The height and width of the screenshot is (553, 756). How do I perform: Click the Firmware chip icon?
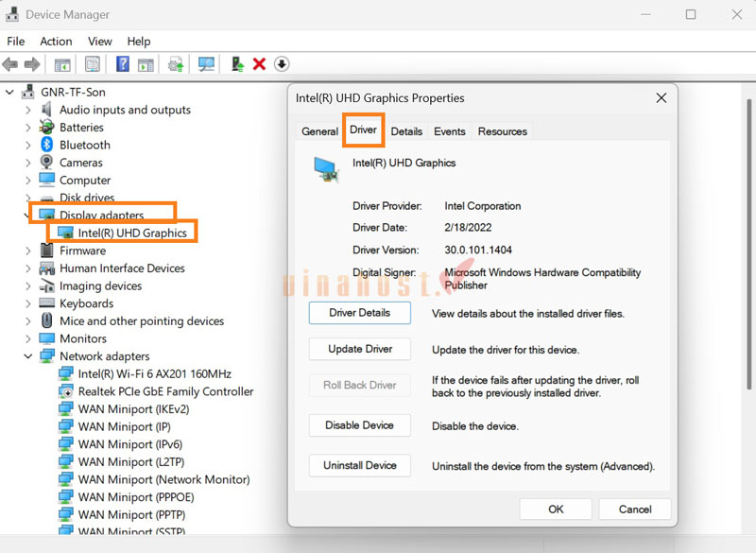46,251
